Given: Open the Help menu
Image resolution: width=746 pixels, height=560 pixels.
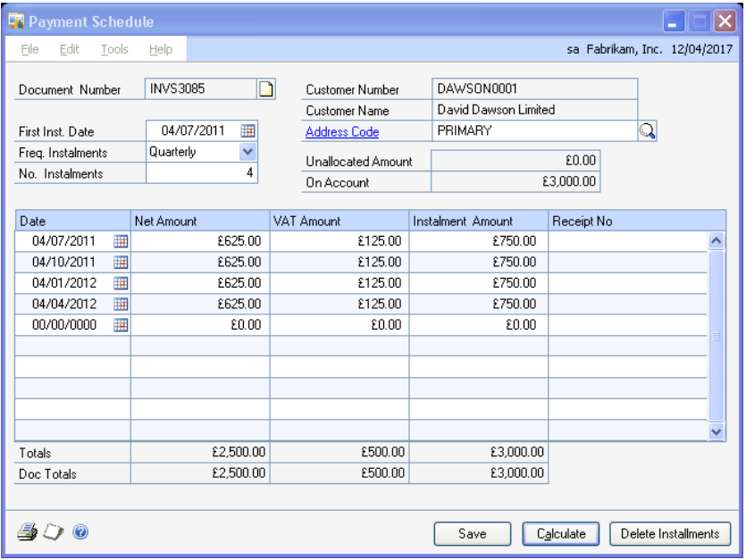Looking at the screenshot, I should coord(161,49).
